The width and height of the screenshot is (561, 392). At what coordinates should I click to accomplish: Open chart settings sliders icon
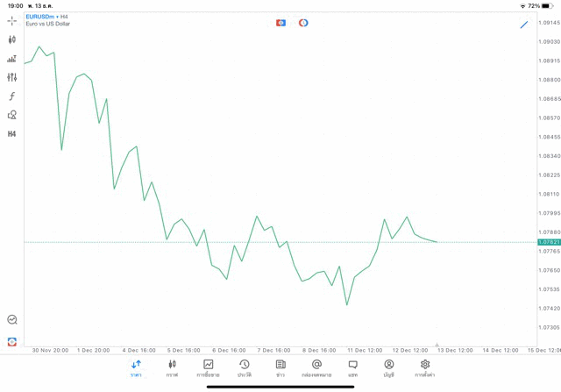[x=11, y=77]
